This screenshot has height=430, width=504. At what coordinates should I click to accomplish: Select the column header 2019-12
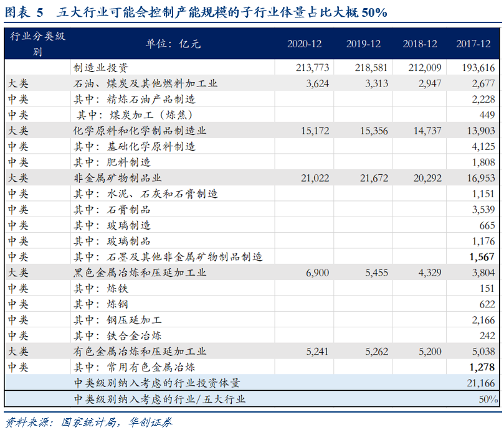[x=363, y=44]
